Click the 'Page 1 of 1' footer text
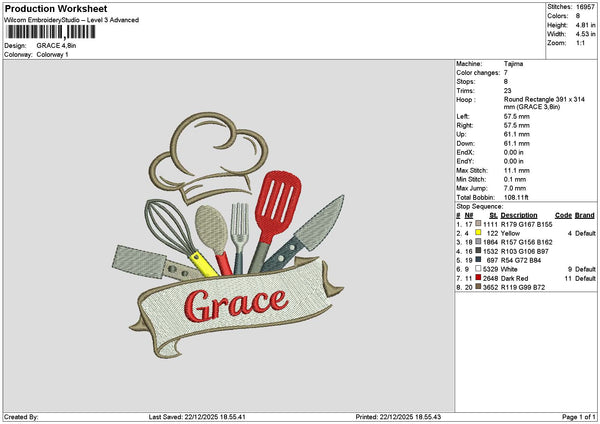600x424 pixels. click(x=579, y=417)
